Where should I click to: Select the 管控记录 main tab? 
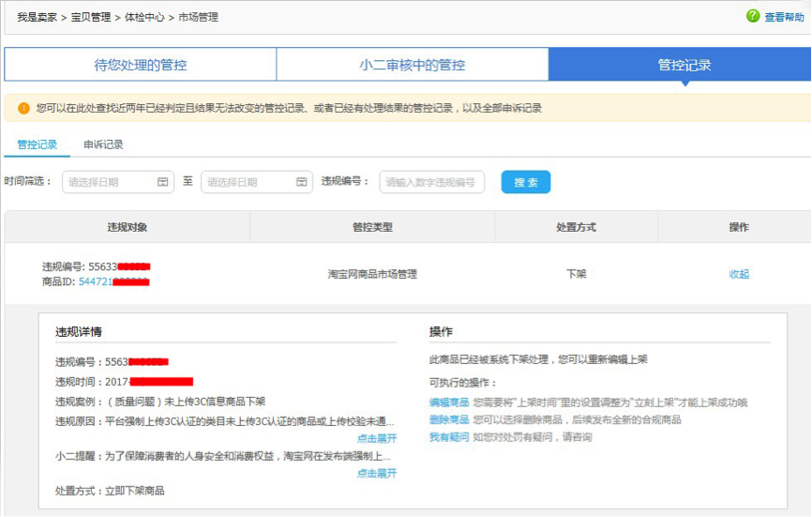(x=684, y=65)
